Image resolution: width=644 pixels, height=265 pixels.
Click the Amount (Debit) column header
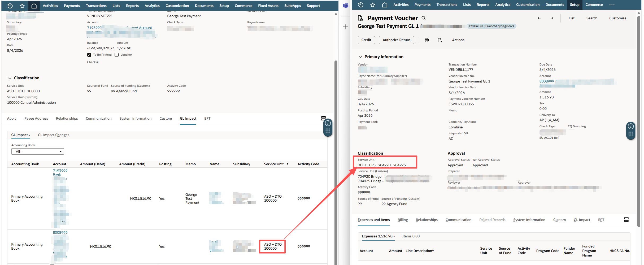coord(93,164)
